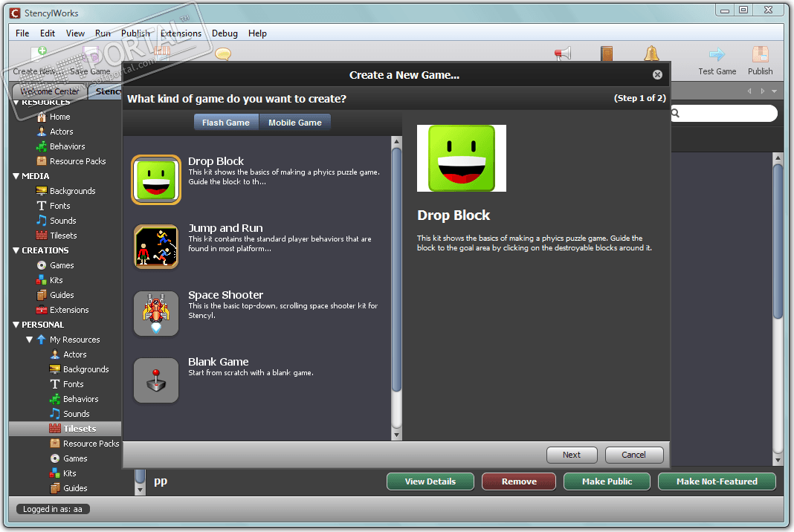Viewport: 794px width, 532px height.
Task: Click the Publish toolbar icon
Action: pos(761,54)
